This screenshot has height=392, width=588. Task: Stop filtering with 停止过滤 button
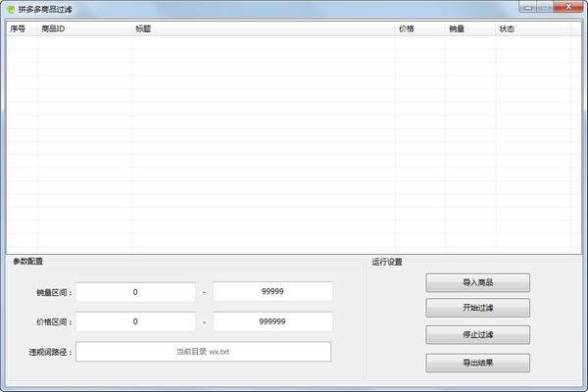point(477,335)
